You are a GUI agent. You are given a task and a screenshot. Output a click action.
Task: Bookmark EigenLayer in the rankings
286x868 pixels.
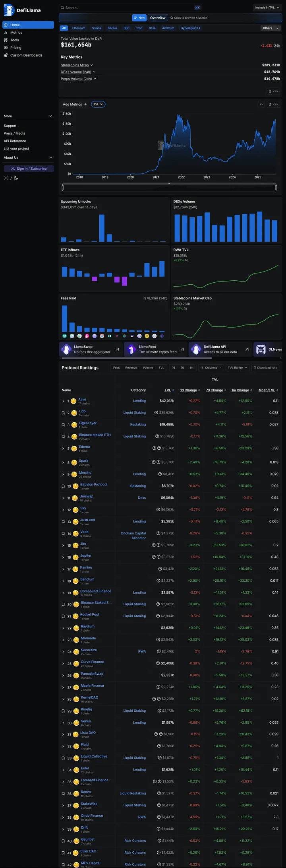click(x=63, y=425)
